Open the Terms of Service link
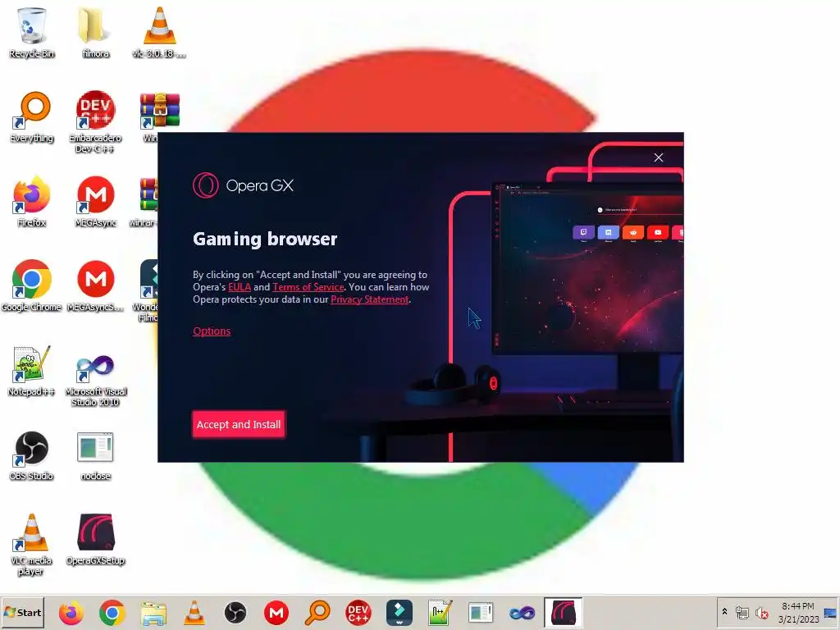 point(308,287)
